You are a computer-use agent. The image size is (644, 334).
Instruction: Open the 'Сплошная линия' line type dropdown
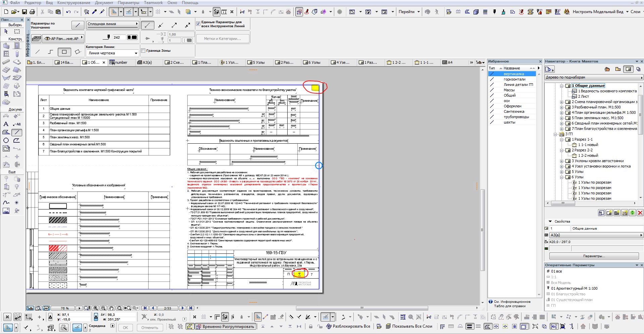[x=112, y=24]
